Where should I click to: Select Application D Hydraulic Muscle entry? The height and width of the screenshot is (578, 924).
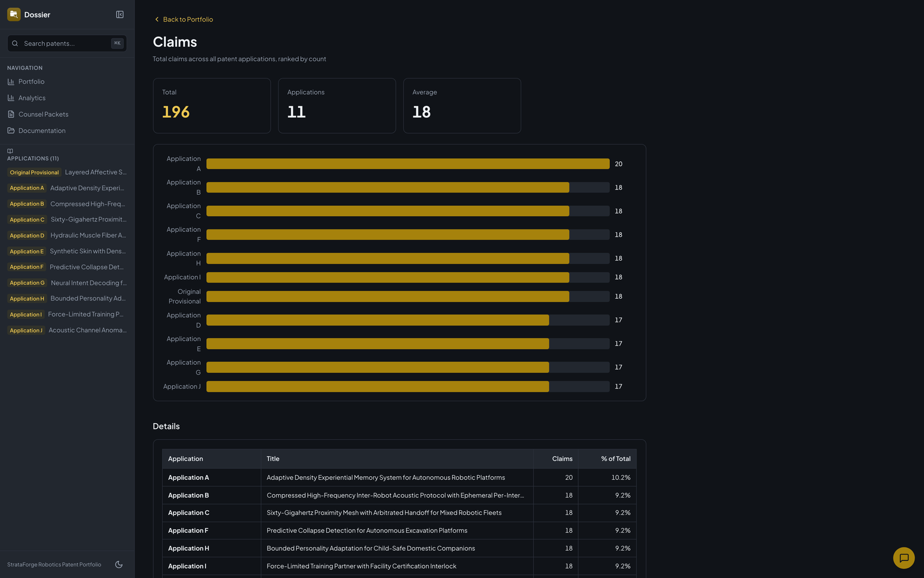pyautogui.click(x=67, y=235)
